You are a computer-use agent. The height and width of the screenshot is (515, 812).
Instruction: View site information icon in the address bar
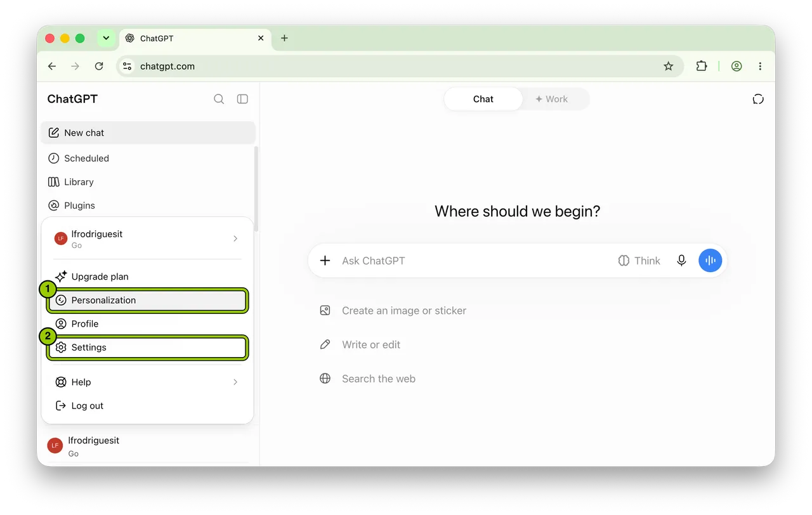pos(127,66)
